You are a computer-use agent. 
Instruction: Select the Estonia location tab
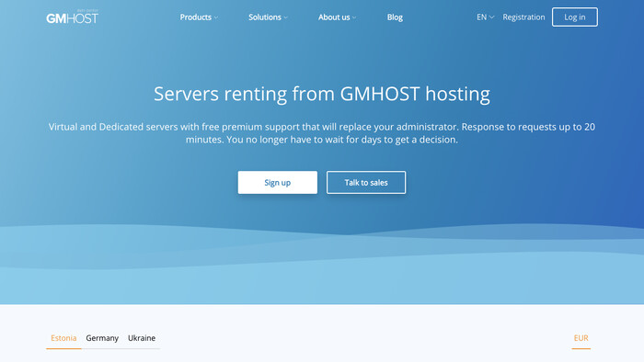point(63,339)
